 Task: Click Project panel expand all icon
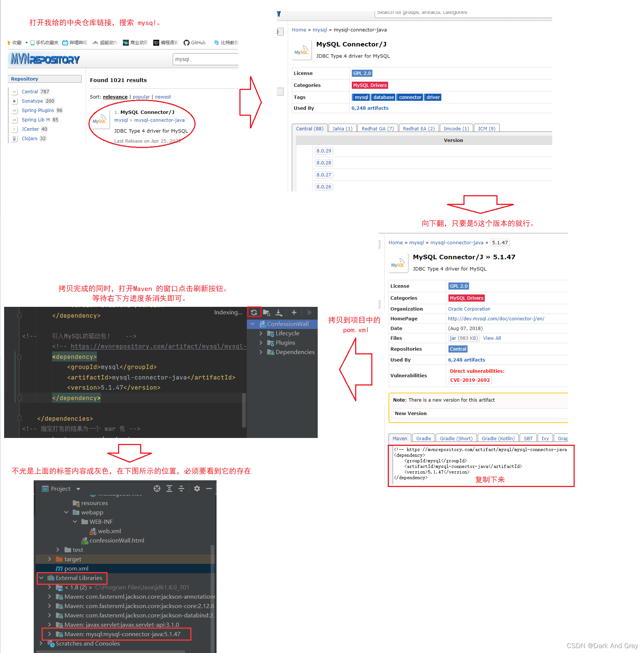point(169,489)
